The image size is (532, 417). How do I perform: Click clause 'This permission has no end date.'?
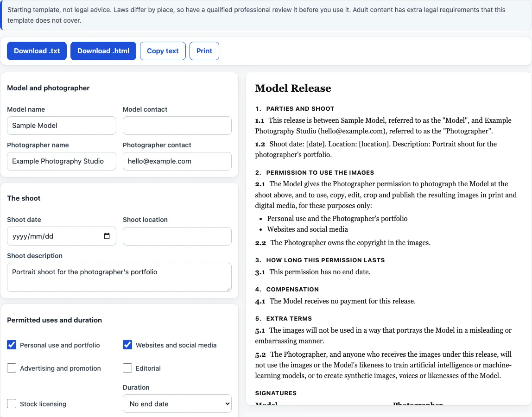pos(320,272)
